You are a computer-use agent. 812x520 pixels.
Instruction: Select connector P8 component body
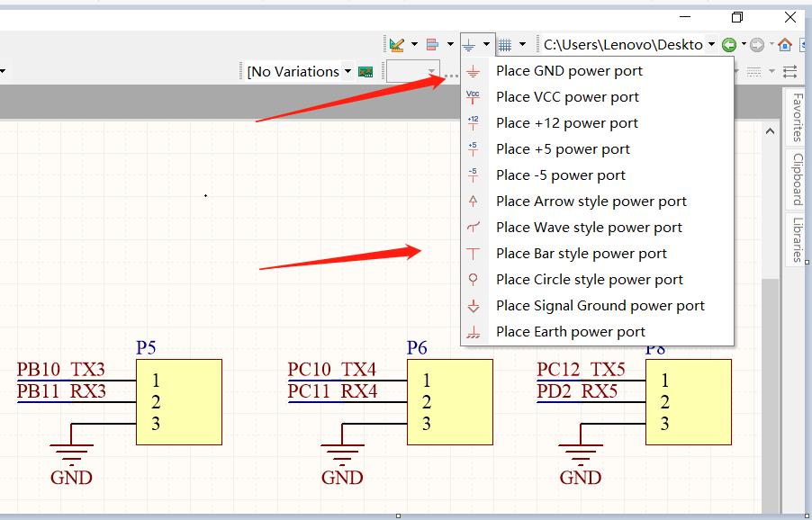pyautogui.click(x=689, y=402)
